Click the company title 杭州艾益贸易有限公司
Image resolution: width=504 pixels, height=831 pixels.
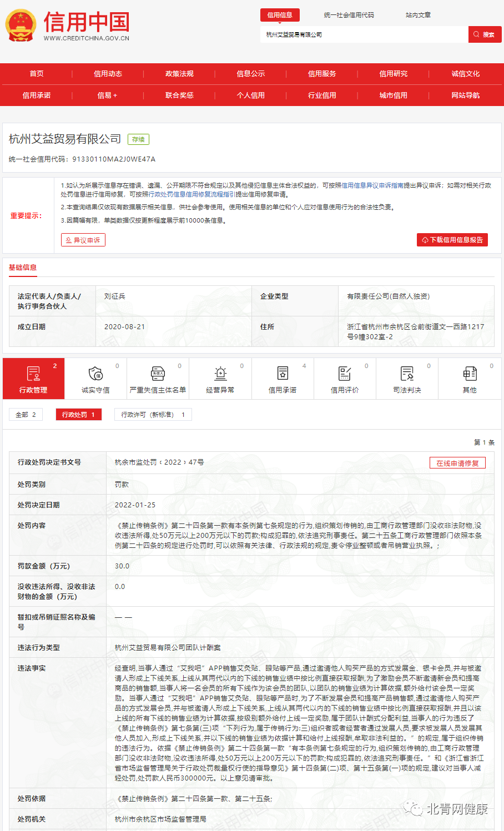click(65, 139)
